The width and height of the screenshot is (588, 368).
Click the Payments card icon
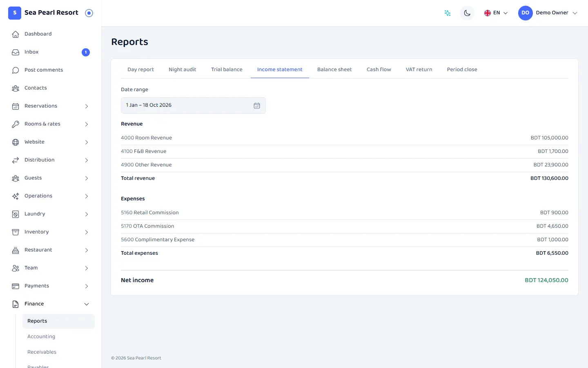(x=16, y=286)
